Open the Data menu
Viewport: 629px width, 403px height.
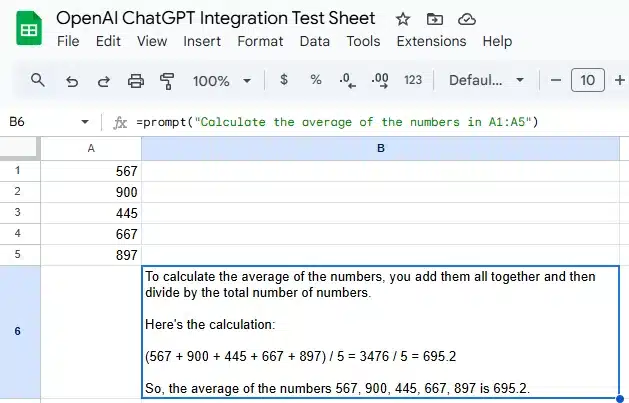pyautogui.click(x=314, y=41)
